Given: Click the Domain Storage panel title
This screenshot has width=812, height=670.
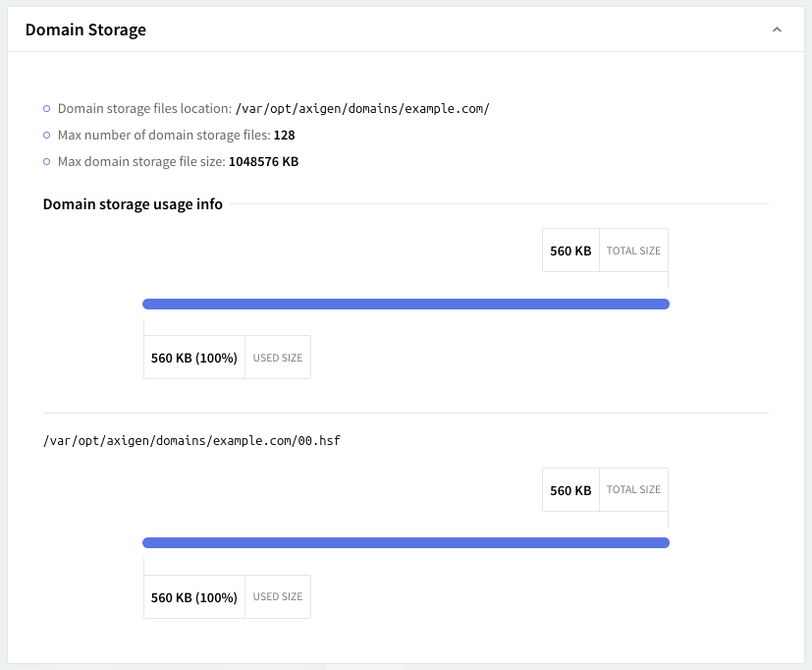Looking at the screenshot, I should click(85, 30).
